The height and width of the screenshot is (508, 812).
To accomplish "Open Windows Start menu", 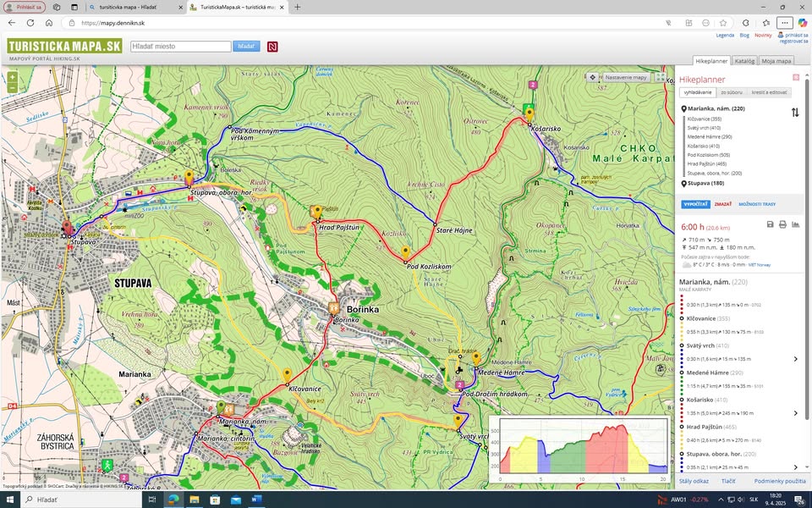I will point(10,500).
